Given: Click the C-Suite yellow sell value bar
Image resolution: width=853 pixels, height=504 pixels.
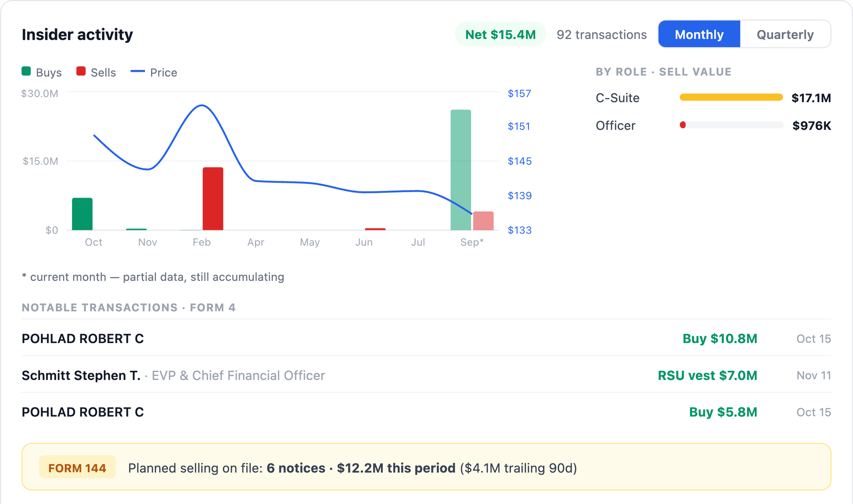Looking at the screenshot, I should [731, 97].
